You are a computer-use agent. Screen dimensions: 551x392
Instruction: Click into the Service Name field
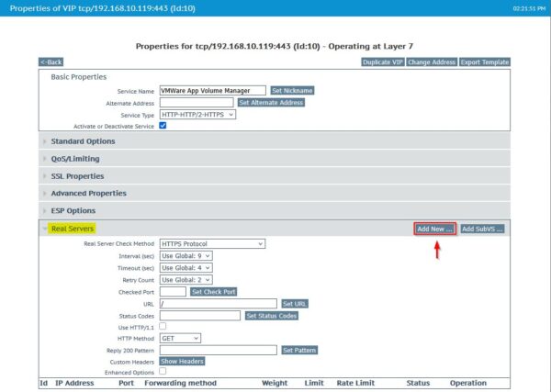click(x=213, y=91)
